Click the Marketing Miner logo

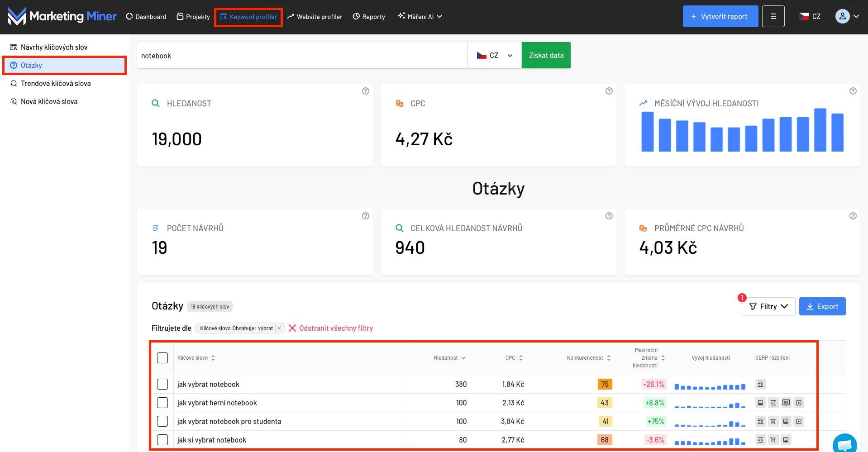pos(62,16)
